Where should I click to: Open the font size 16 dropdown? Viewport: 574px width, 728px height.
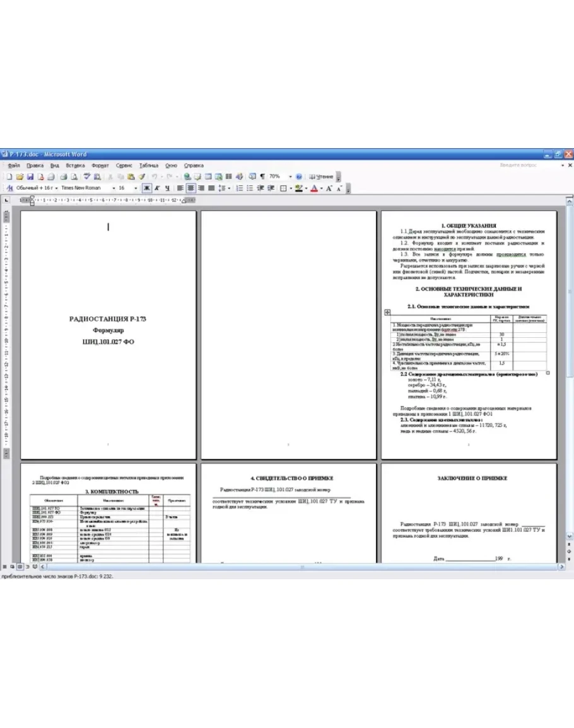[x=137, y=188]
